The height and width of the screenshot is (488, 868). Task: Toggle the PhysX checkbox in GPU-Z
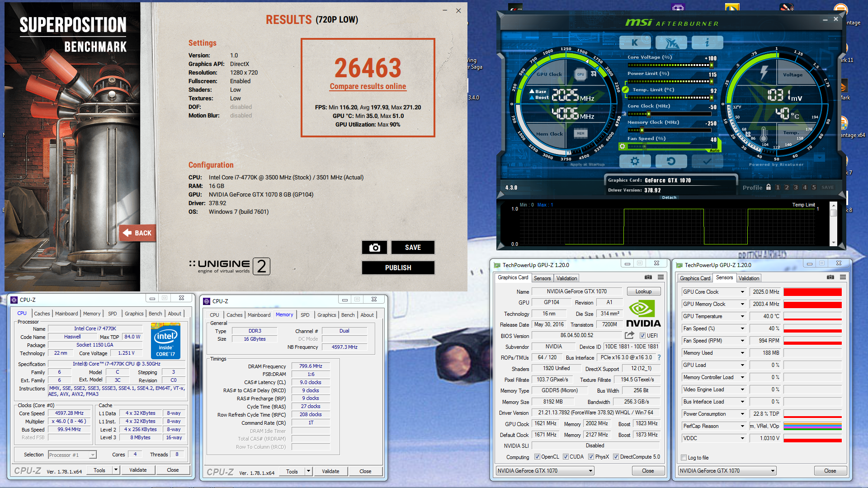click(591, 457)
